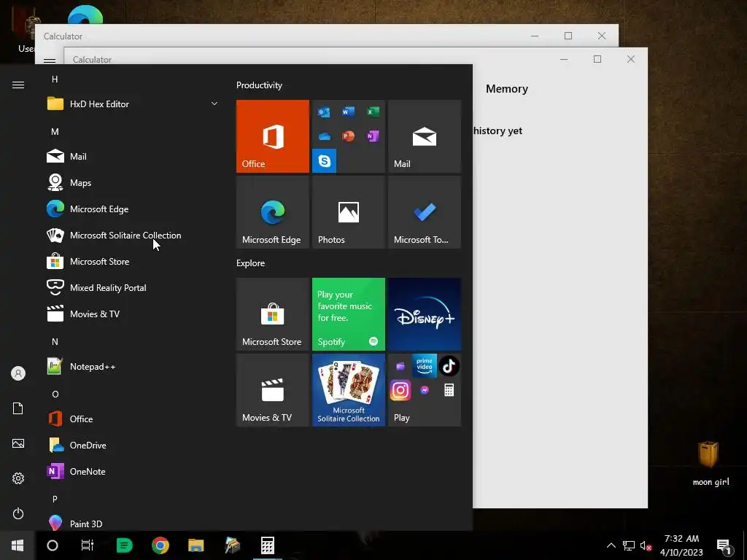Click the Microsoft Store tile in Explore
747x560 pixels.
click(273, 314)
